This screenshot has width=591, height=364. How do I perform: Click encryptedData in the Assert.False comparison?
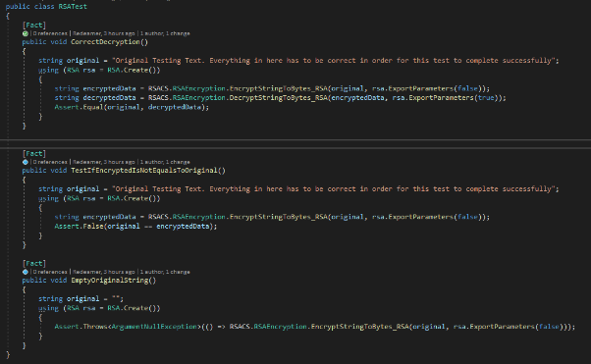coord(183,226)
